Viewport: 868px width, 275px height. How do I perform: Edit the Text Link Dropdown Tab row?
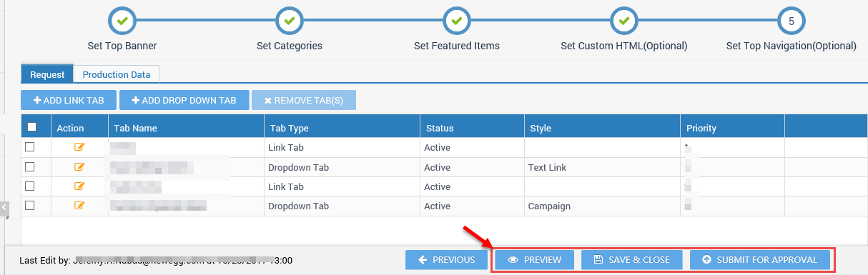pos(79,167)
